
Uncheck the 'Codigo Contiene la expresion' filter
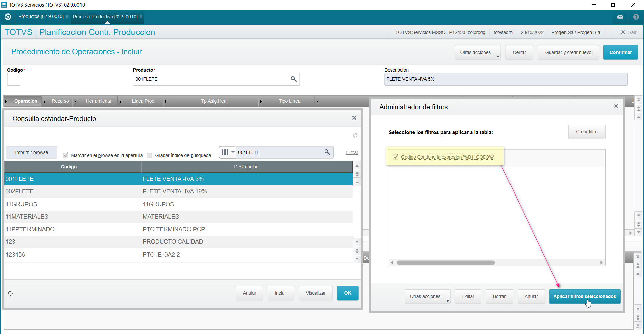[396, 157]
